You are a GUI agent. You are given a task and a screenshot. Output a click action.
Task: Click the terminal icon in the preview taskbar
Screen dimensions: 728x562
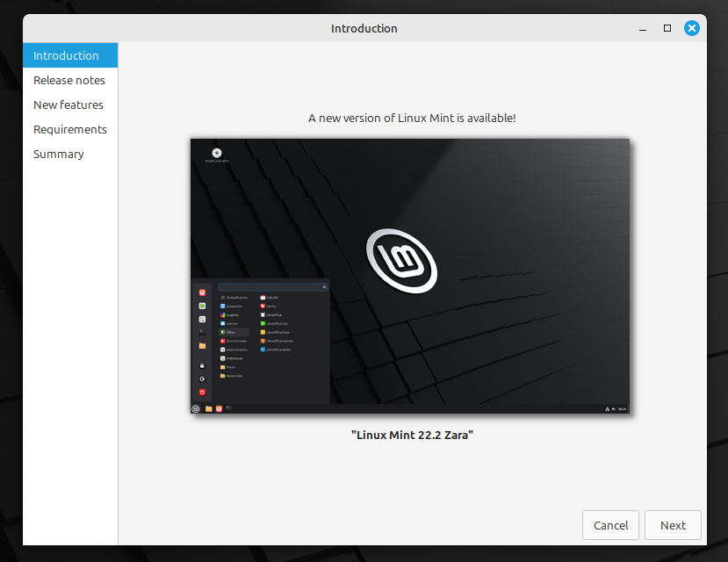coord(229,408)
